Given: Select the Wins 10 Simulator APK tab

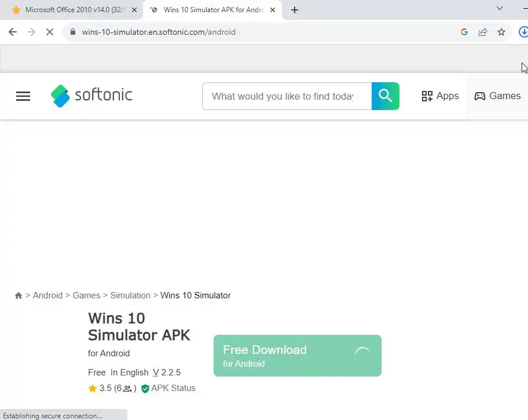Looking at the screenshot, I should pos(213,10).
